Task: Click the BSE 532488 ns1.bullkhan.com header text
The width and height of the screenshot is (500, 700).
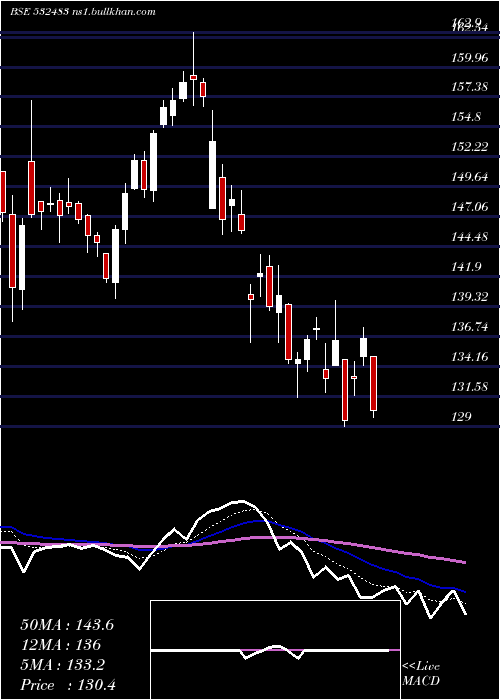Action: tap(83, 12)
